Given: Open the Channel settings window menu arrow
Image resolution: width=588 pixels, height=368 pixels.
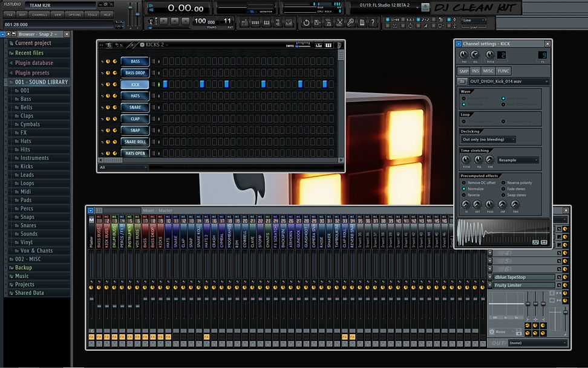Looking at the screenshot, I should pyautogui.click(x=459, y=44).
